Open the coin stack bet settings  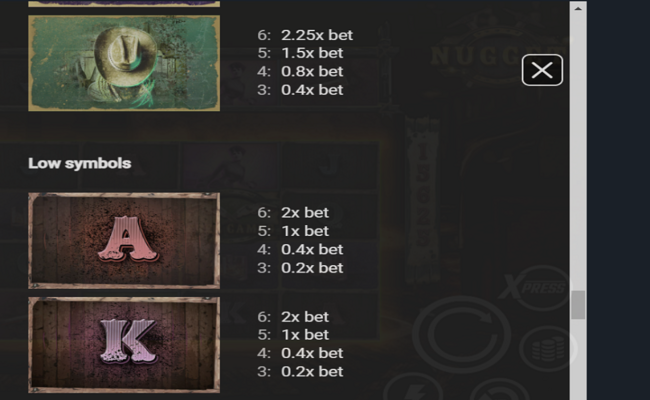pos(547,348)
